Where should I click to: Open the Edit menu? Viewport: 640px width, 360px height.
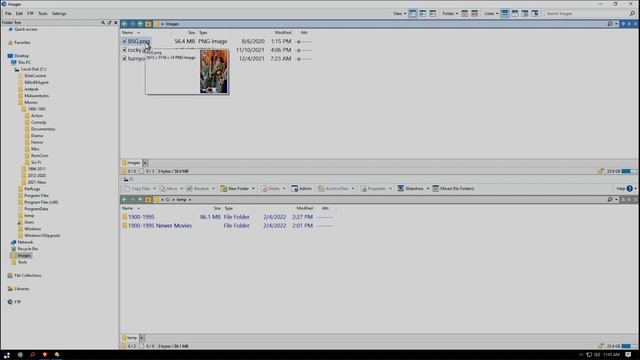(x=19, y=13)
